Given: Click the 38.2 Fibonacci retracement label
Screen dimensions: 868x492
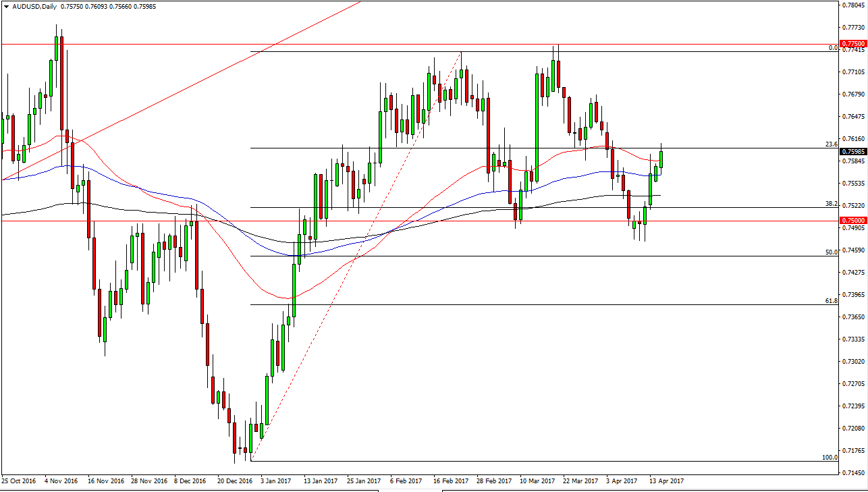Looking at the screenshot, I should point(831,203).
